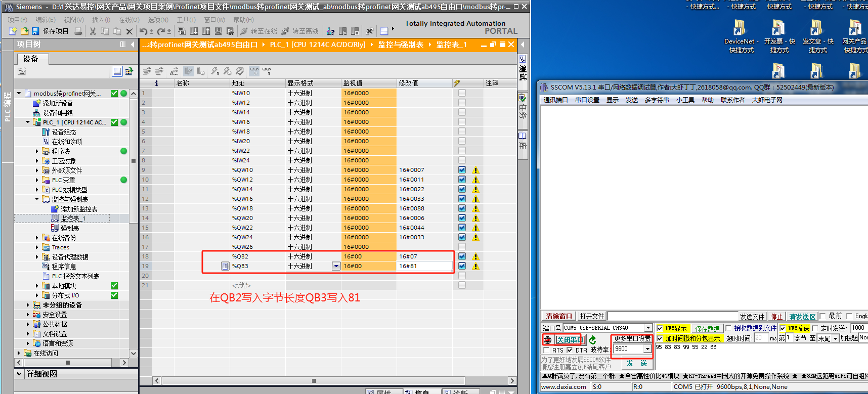Toggle the 加时间戳和分包显示 checkbox
This screenshot has width=868, height=394.
pyautogui.click(x=660, y=338)
